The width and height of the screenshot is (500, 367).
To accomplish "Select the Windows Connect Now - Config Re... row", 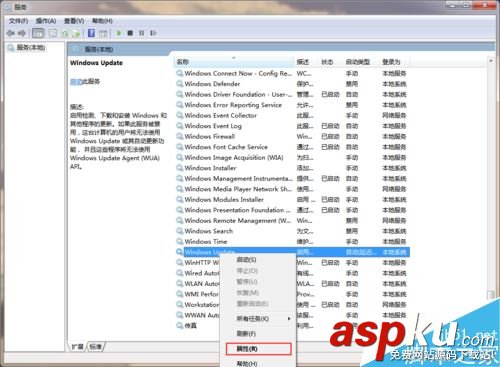I will pyautogui.click(x=292, y=73).
